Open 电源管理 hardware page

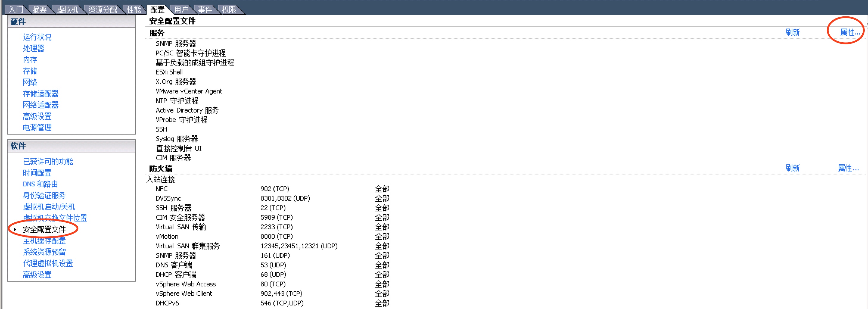tap(37, 128)
